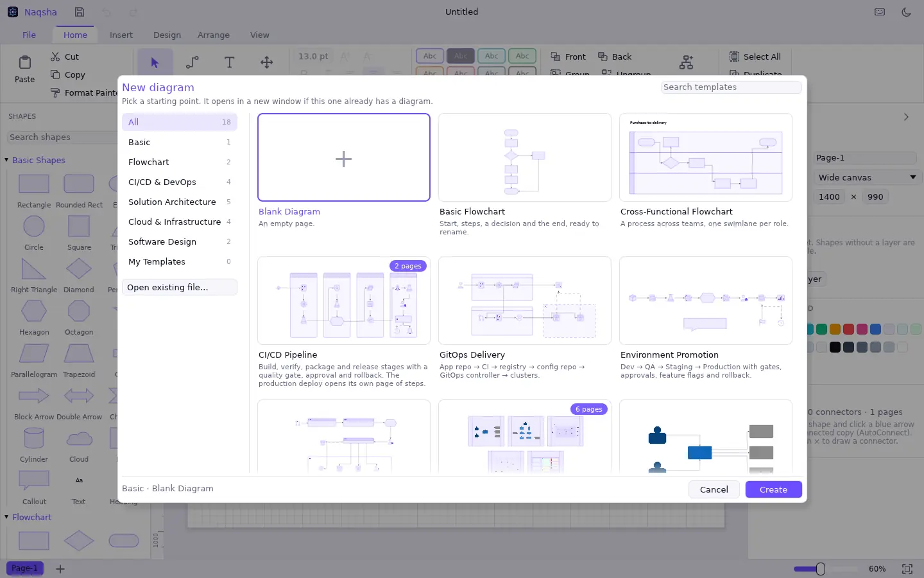924x578 pixels.
Task: Collapse the right panel using chevron
Action: pos(906,117)
